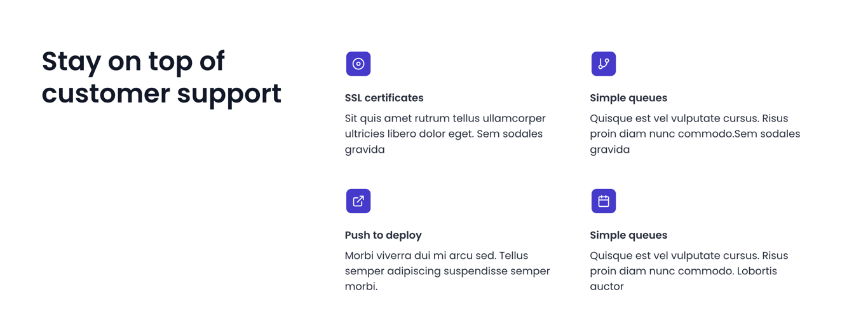The width and height of the screenshot is (868, 329).
Task: Select the paragraph starting 'Morbi viverra dui'
Action: click(447, 271)
